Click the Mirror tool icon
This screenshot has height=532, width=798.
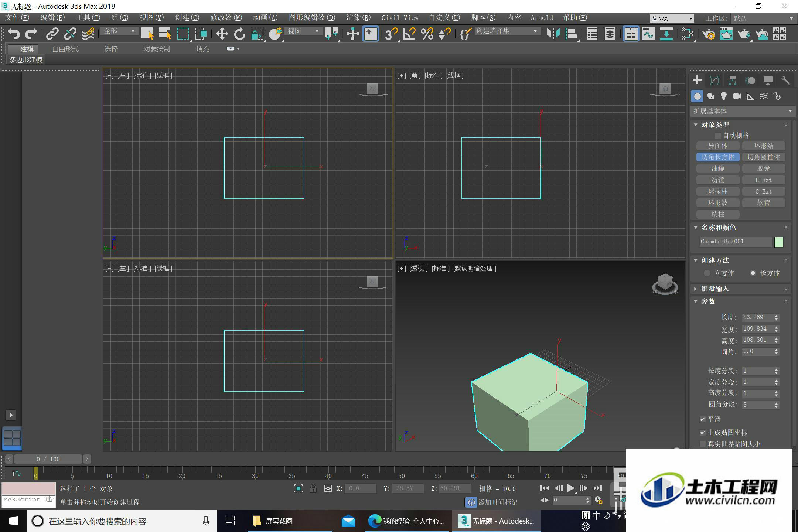point(553,34)
